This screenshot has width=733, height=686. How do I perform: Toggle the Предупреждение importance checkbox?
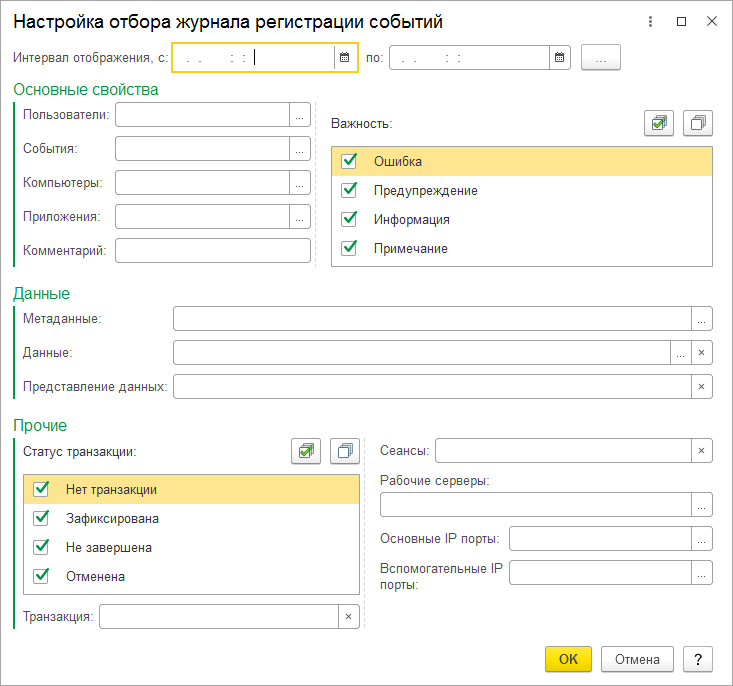pos(349,190)
